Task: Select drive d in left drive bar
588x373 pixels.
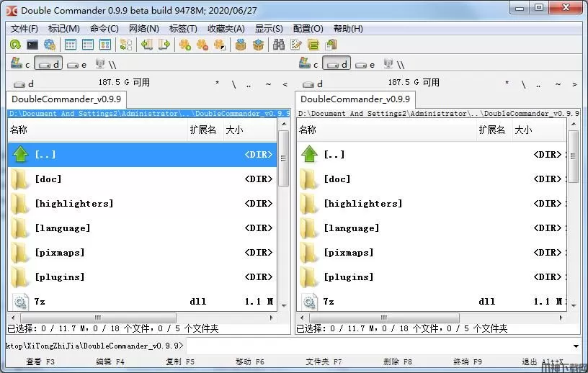Action: (x=48, y=64)
